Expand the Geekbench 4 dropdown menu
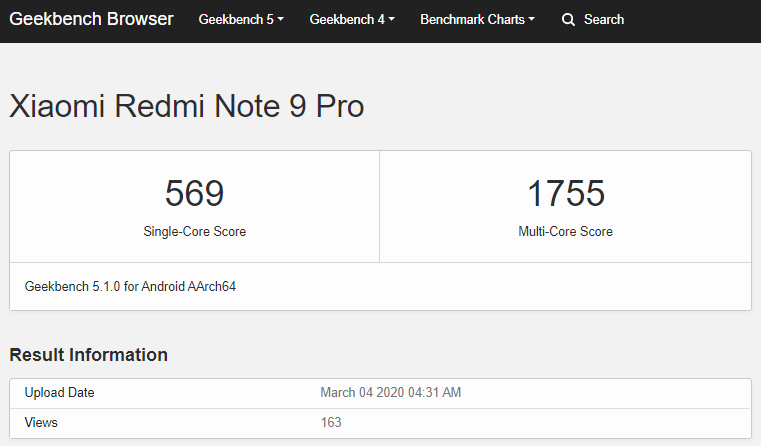 pos(351,20)
